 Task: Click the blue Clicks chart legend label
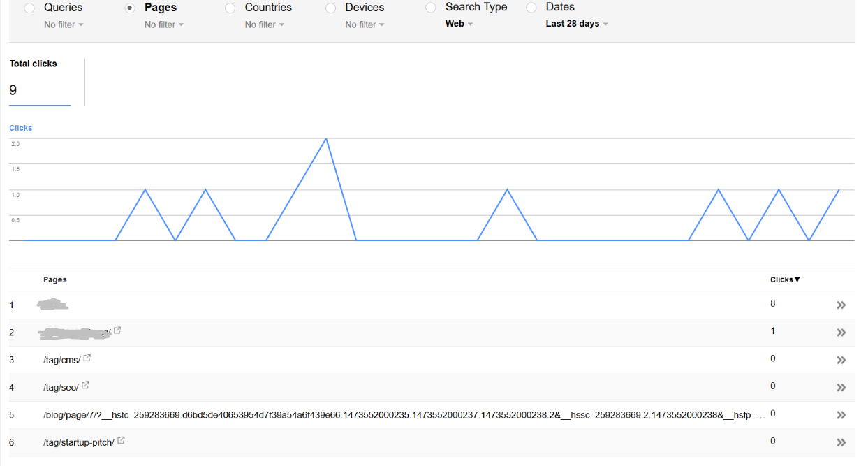[21, 128]
